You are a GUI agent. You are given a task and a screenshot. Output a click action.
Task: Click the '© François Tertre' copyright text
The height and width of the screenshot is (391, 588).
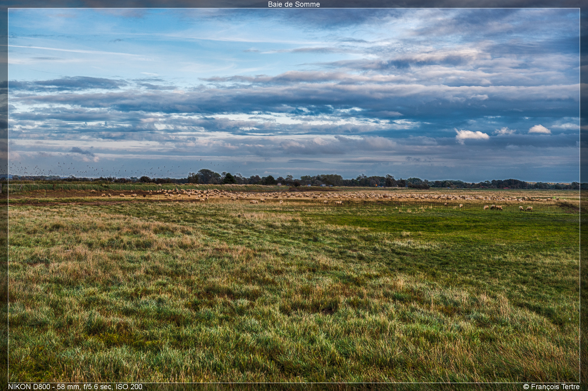tap(551, 387)
